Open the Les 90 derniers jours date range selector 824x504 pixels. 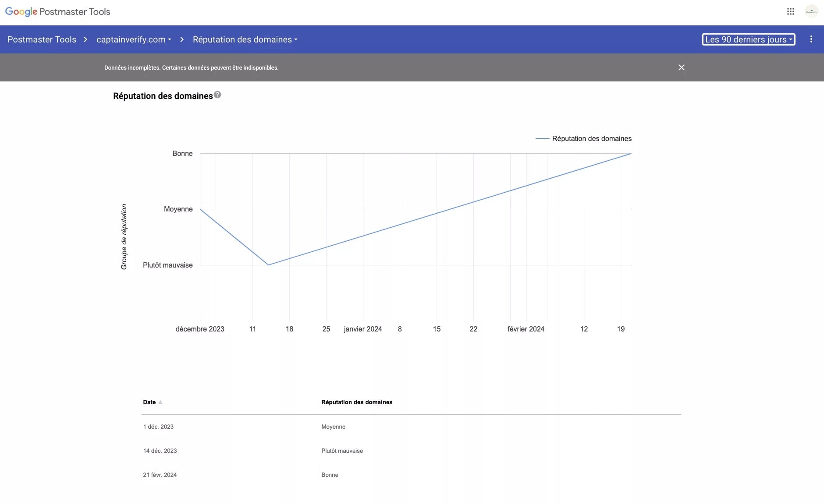(749, 39)
